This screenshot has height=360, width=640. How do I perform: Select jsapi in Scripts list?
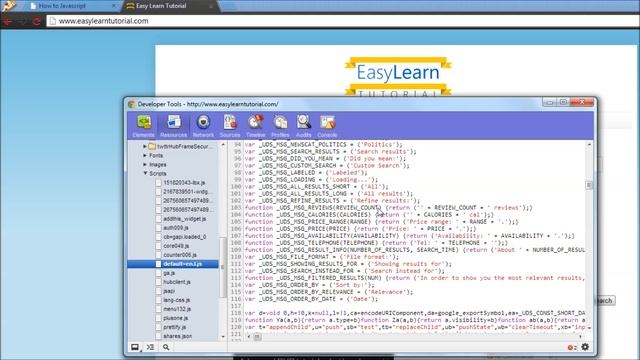169,291
